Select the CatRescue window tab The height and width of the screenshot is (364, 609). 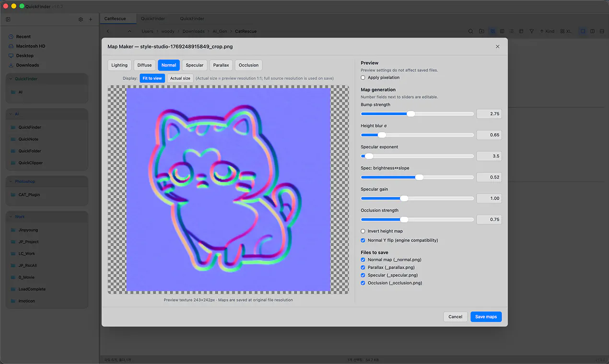coord(118,19)
